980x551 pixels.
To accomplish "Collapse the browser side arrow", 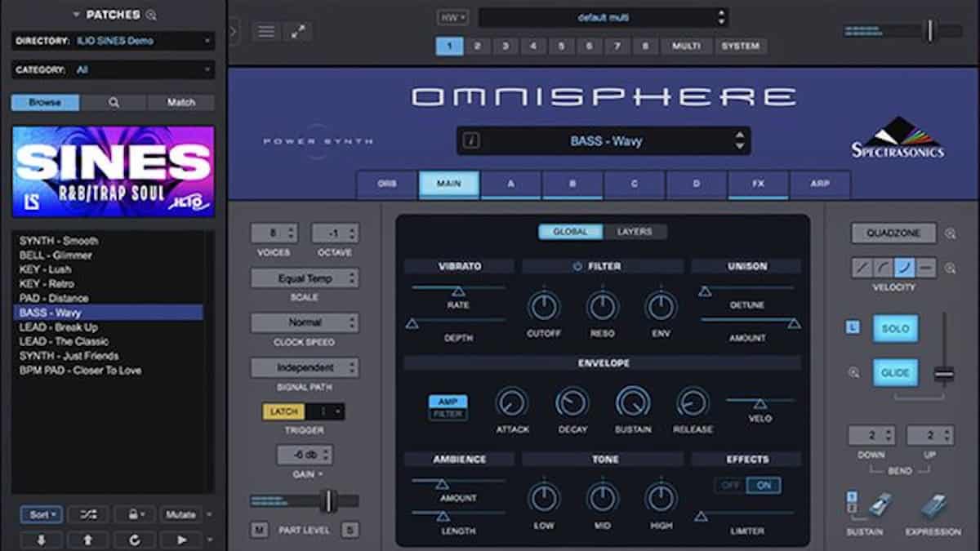I will pyautogui.click(x=234, y=32).
